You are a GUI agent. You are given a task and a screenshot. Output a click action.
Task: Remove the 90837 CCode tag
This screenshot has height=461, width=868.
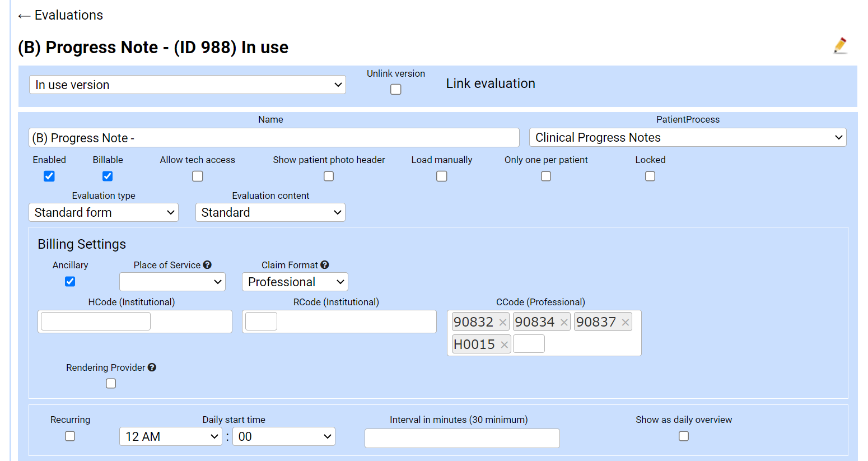point(626,322)
